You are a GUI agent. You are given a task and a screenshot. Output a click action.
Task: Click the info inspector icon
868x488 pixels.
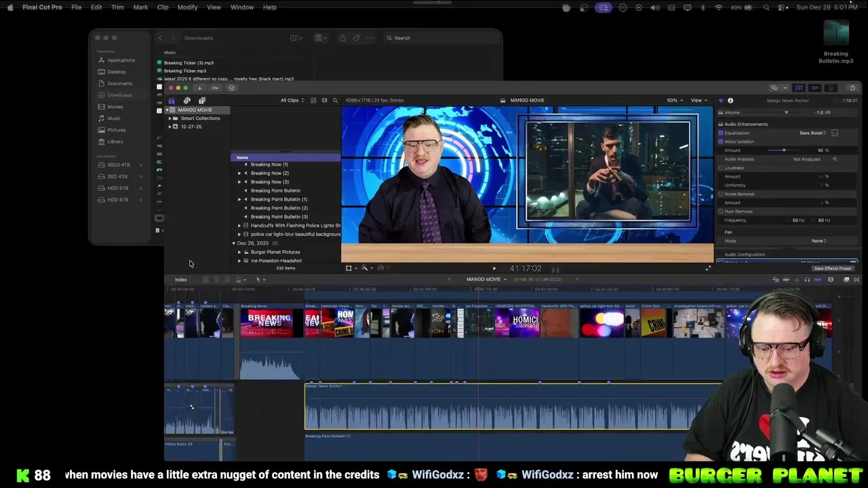[730, 100]
